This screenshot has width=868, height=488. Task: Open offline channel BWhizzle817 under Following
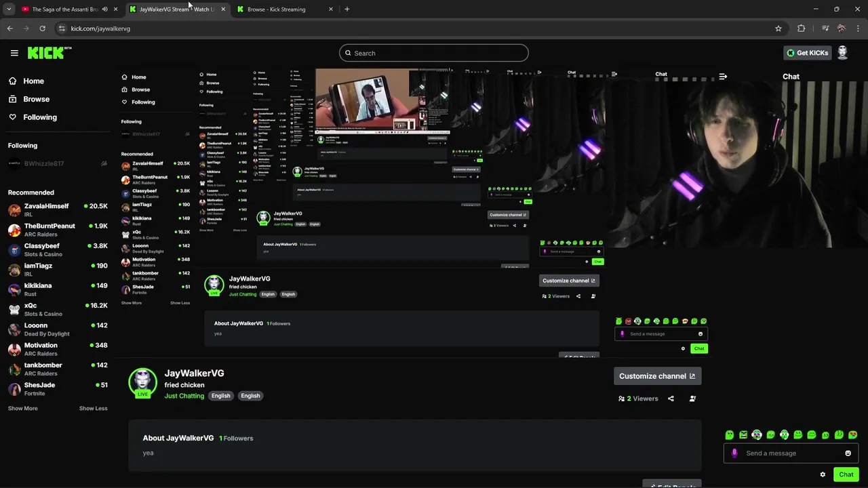click(57, 164)
